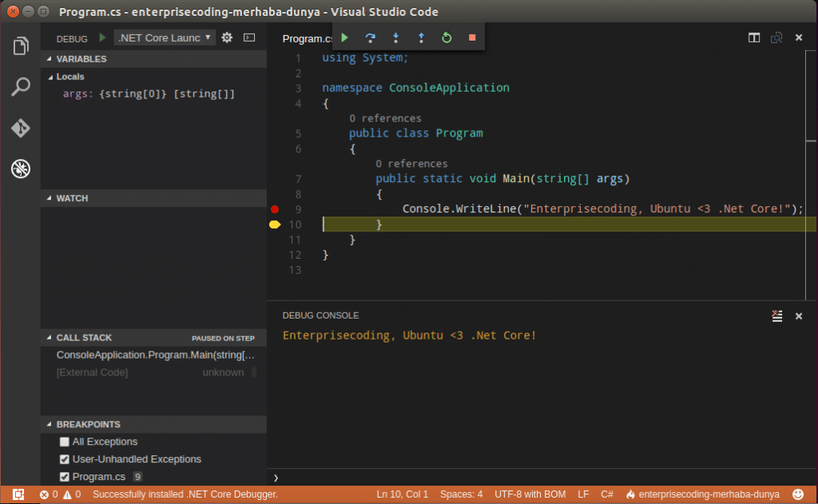Image resolution: width=818 pixels, height=504 pixels.
Task: Collapse the Locals scope
Action: click(x=50, y=77)
